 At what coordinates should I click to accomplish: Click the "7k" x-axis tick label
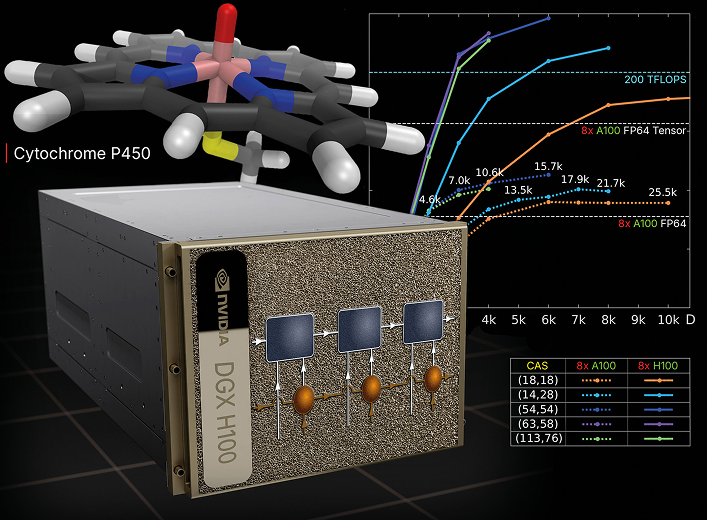578,320
